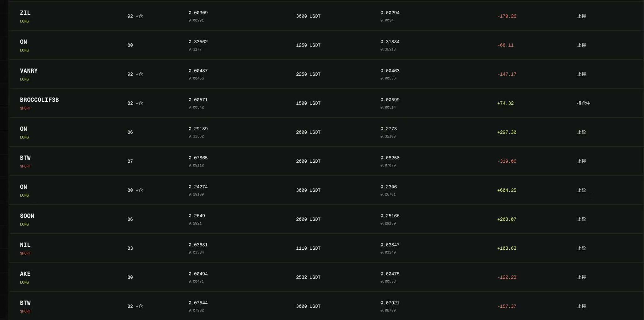Viewport: 644px width, 320px height.
Task: Click the score 87 in BTW row
Action: click(130, 161)
